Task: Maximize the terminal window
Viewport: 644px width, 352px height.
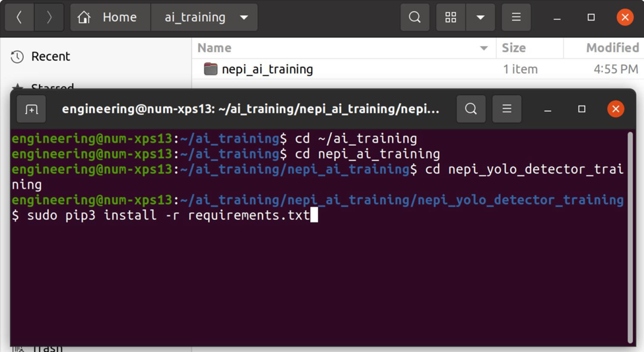Action: coord(581,110)
